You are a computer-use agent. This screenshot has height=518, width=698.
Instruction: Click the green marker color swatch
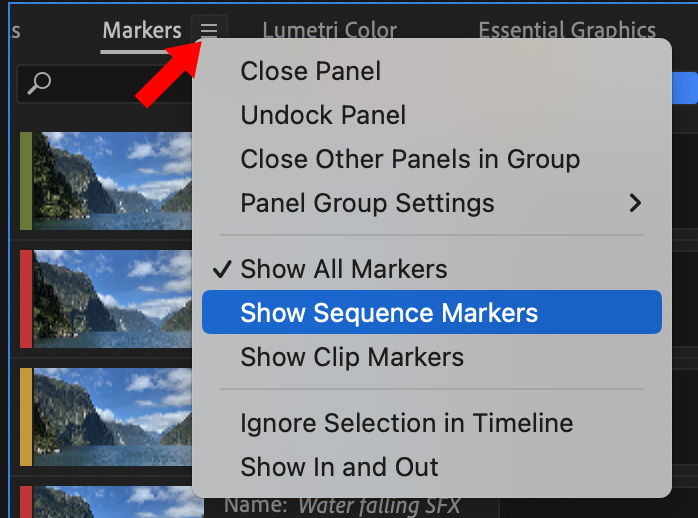[26, 181]
